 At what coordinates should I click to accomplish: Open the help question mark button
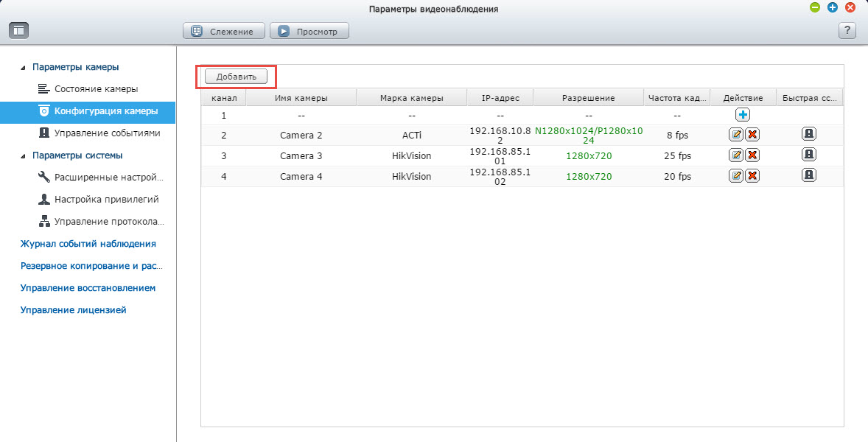pyautogui.click(x=847, y=30)
